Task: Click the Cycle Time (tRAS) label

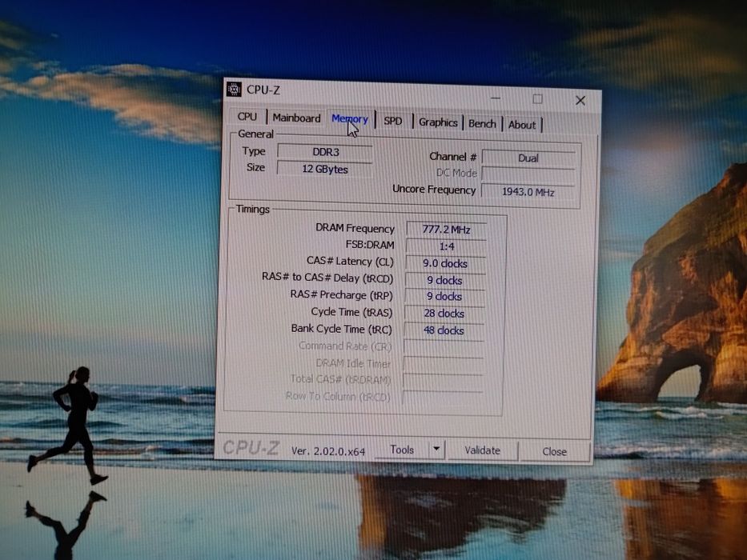Action: click(351, 312)
